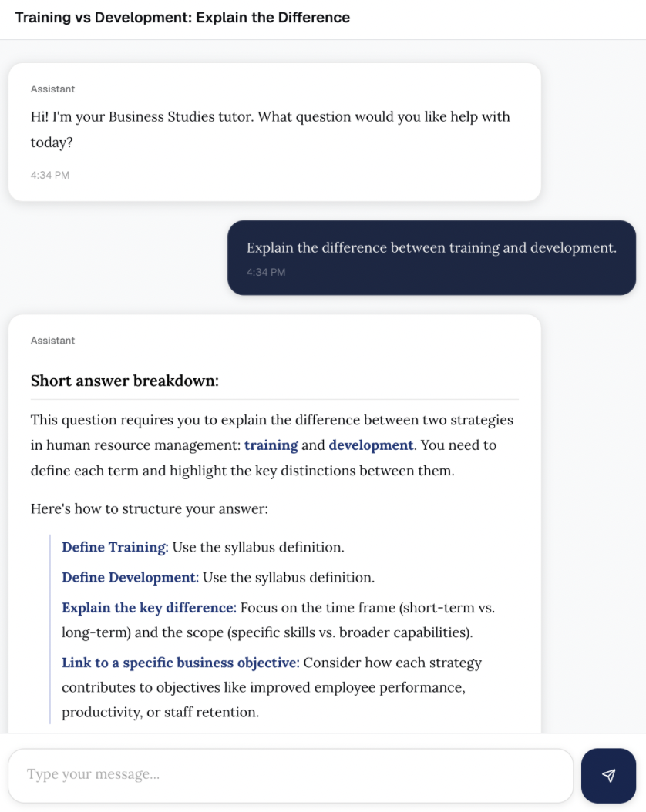This screenshot has height=812, width=646.
Task: Open the 'development' highlighted term link
Action: pyautogui.click(x=371, y=445)
